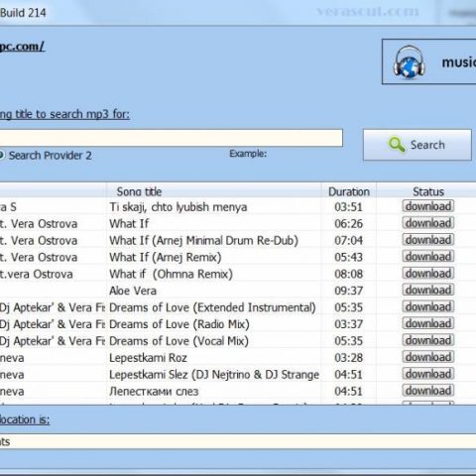Click 'title to search mp3 for' label
Screen dimensions: 476x476
pos(72,114)
